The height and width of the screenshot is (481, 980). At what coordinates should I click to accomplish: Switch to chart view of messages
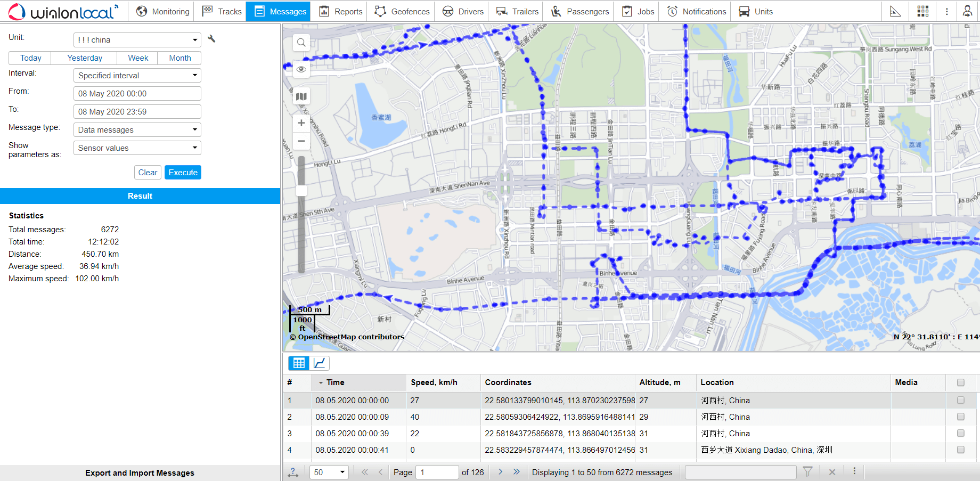click(320, 363)
